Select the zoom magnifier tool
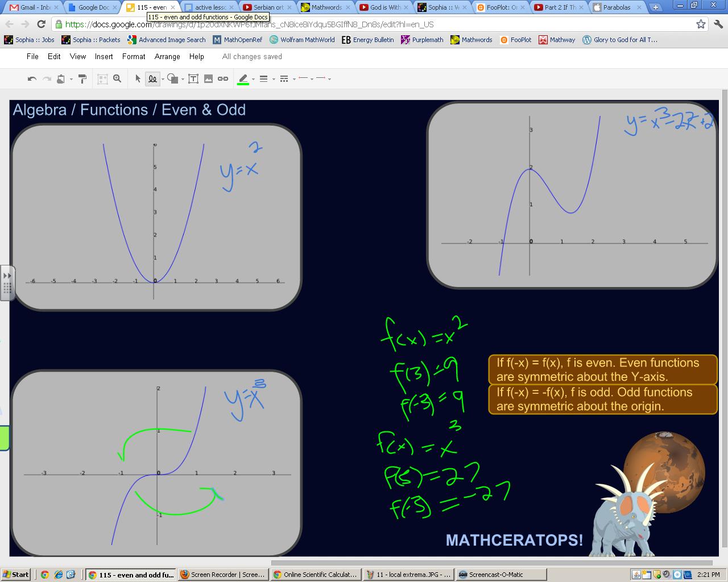The height and width of the screenshot is (582, 728). pos(117,79)
